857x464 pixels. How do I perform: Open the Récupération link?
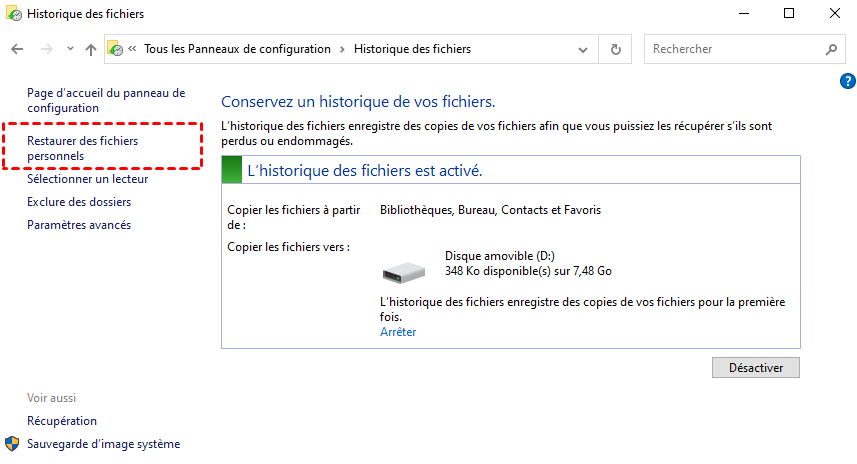[x=62, y=421]
